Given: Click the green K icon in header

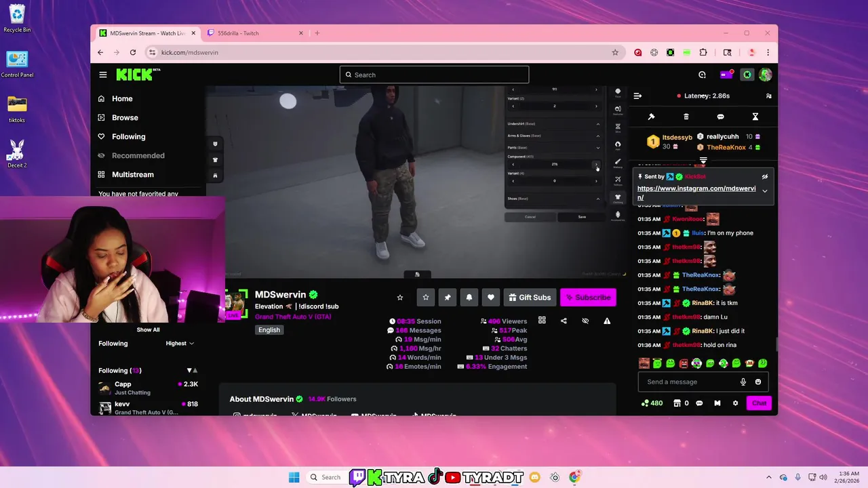Looking at the screenshot, I should point(747,75).
